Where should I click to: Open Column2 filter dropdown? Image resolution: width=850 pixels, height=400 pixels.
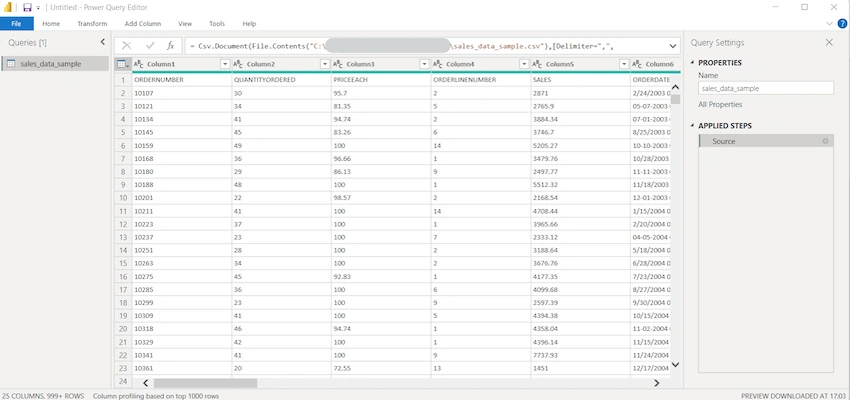(x=325, y=64)
